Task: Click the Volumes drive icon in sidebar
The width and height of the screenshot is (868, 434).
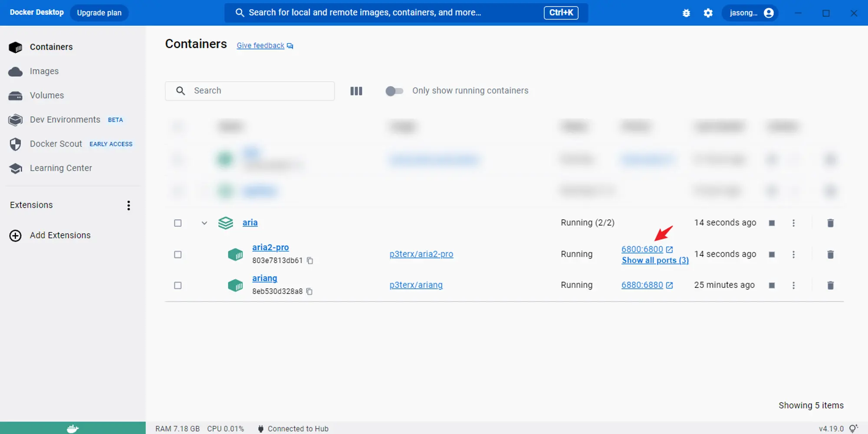Action: coord(15,96)
